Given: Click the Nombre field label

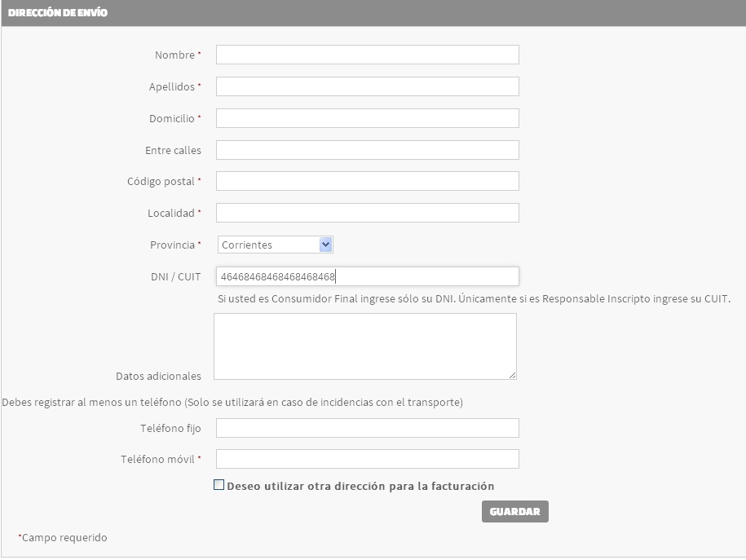Looking at the screenshot, I should click(174, 55).
